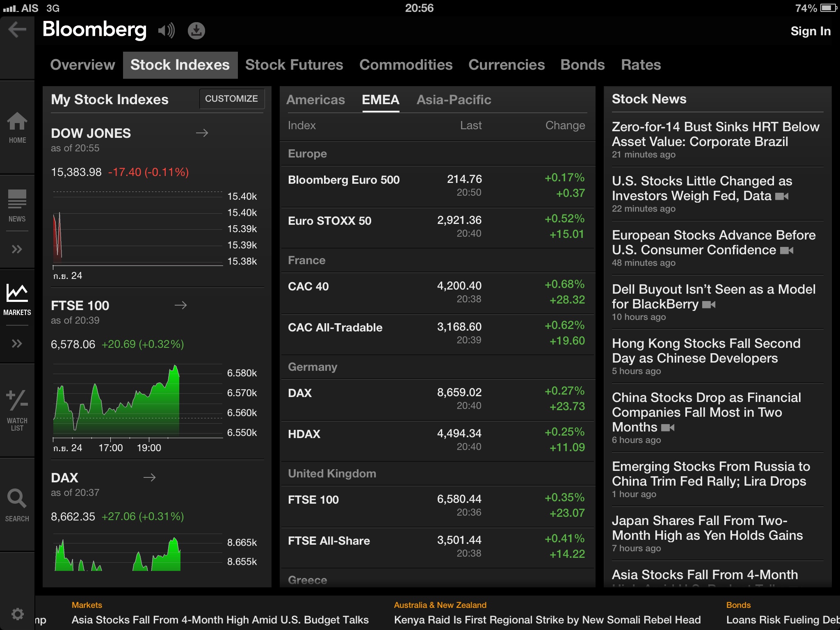Viewport: 840px width, 630px height.
Task: Open the Watch List sidebar icon
Action: coord(17,410)
